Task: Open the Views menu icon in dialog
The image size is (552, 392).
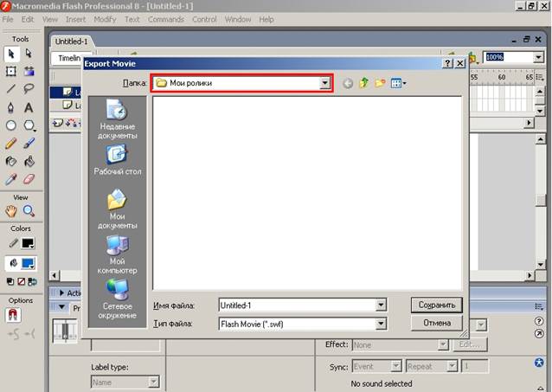Action: (x=399, y=83)
